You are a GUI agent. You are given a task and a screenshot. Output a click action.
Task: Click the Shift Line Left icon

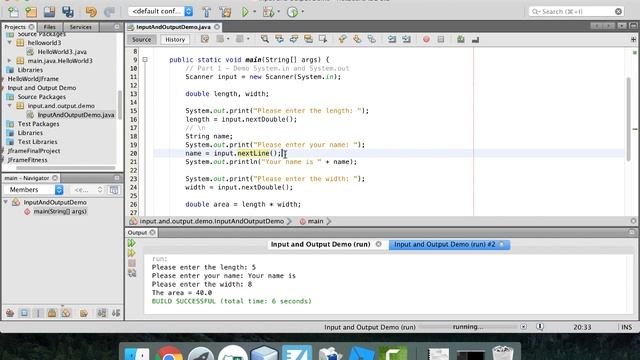[x=392, y=39]
